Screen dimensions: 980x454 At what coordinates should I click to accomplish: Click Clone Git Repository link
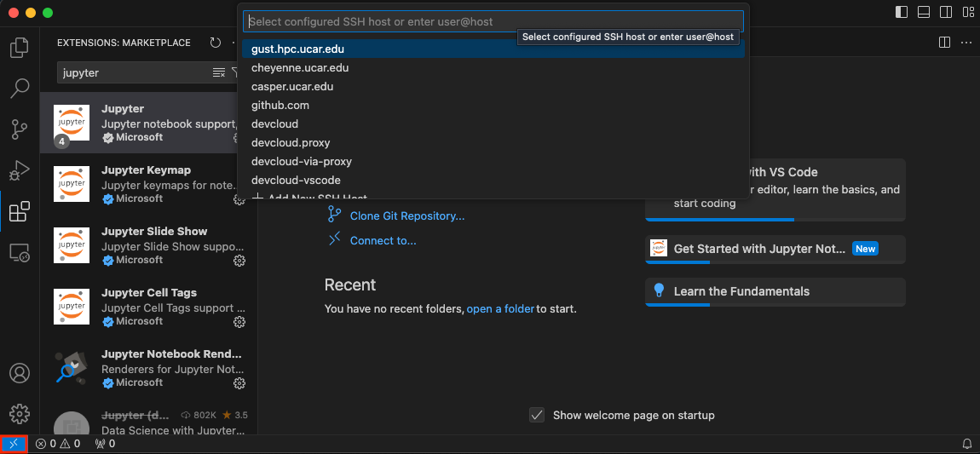pos(406,216)
